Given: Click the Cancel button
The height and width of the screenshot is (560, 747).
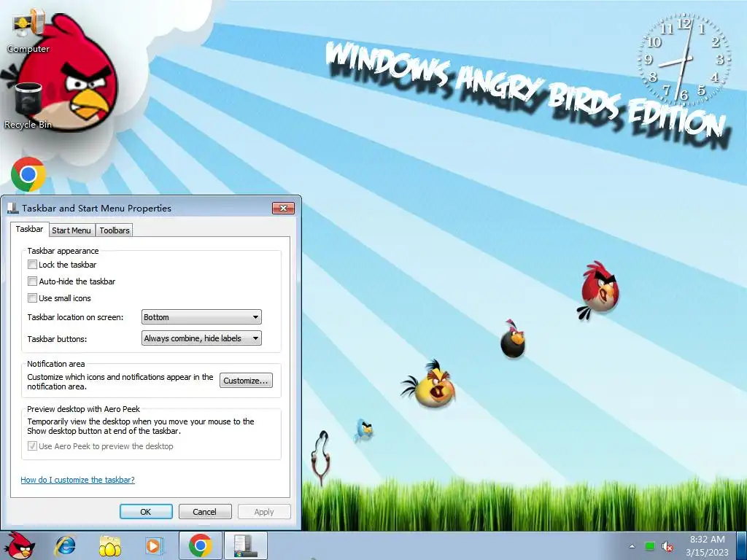Looking at the screenshot, I should (x=205, y=511).
